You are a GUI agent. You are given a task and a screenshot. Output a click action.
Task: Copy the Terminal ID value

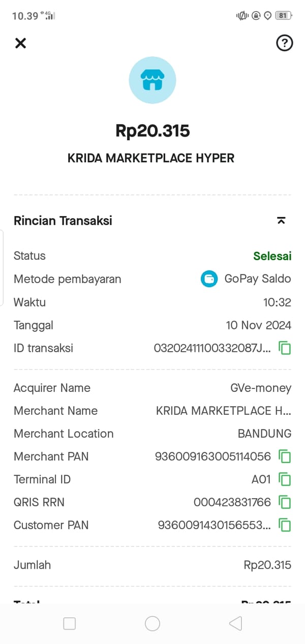[x=285, y=479]
